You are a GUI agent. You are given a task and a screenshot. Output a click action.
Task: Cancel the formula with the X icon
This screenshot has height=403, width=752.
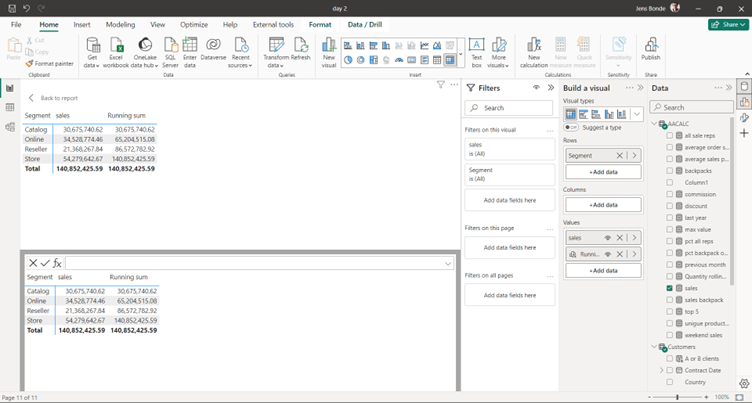click(33, 263)
